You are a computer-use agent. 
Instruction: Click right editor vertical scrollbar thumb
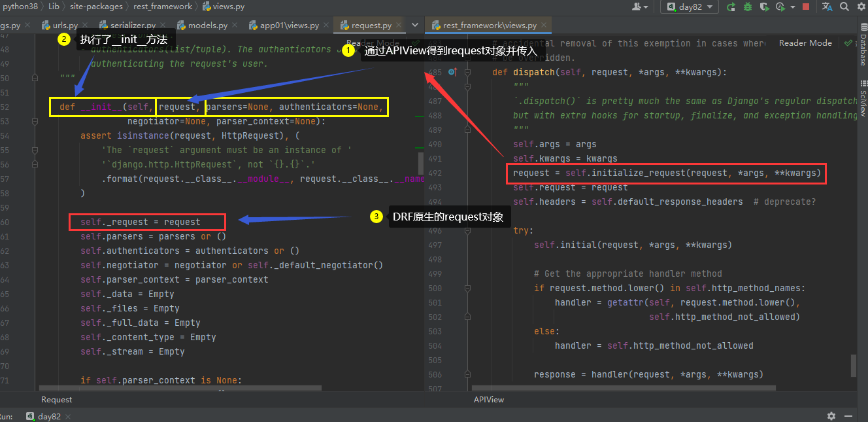coord(854,366)
